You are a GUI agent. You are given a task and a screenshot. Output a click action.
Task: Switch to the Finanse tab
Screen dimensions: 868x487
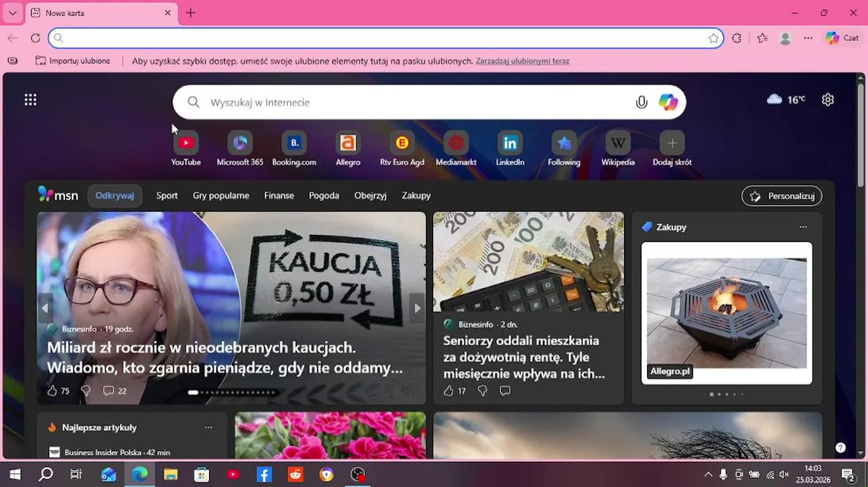[279, 195]
